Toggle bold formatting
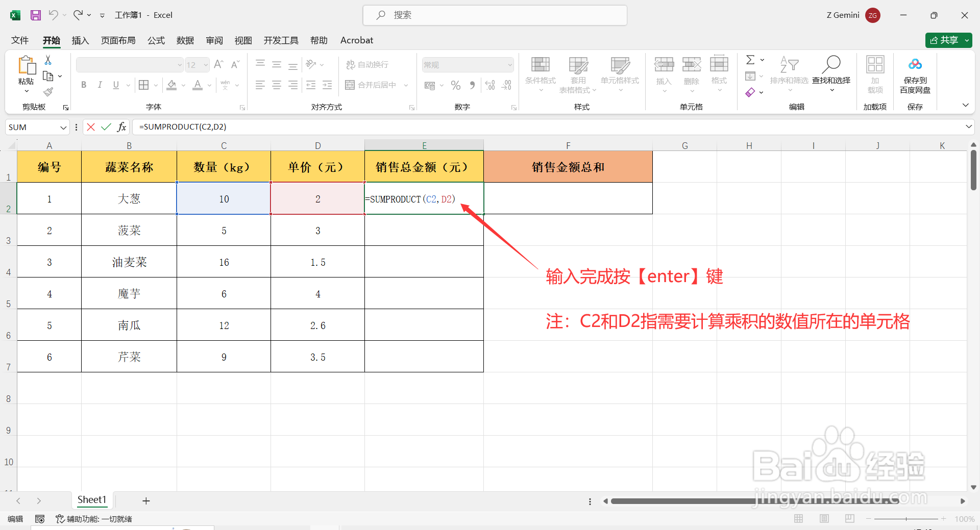 [x=84, y=85]
